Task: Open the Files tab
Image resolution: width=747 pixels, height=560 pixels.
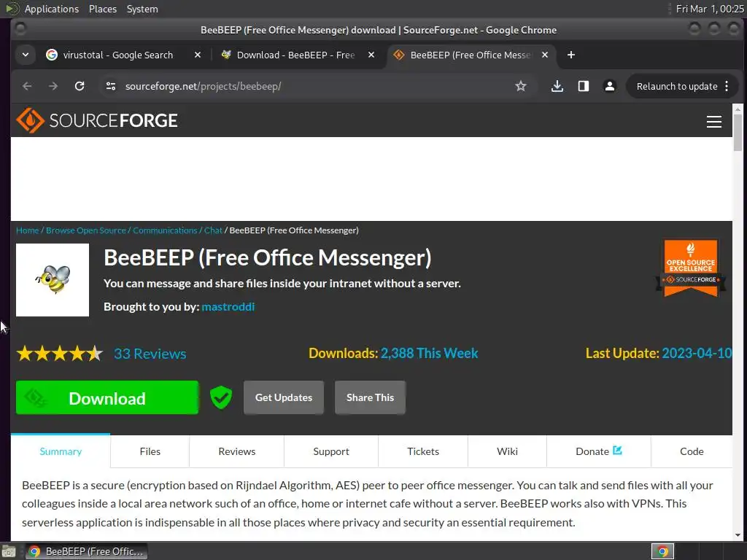Action: [x=150, y=451]
